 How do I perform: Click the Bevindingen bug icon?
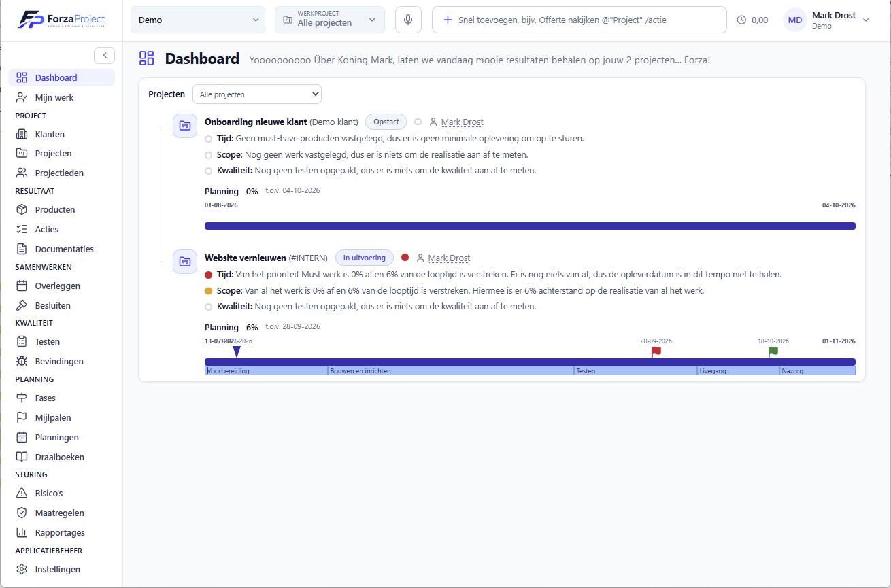click(x=22, y=361)
